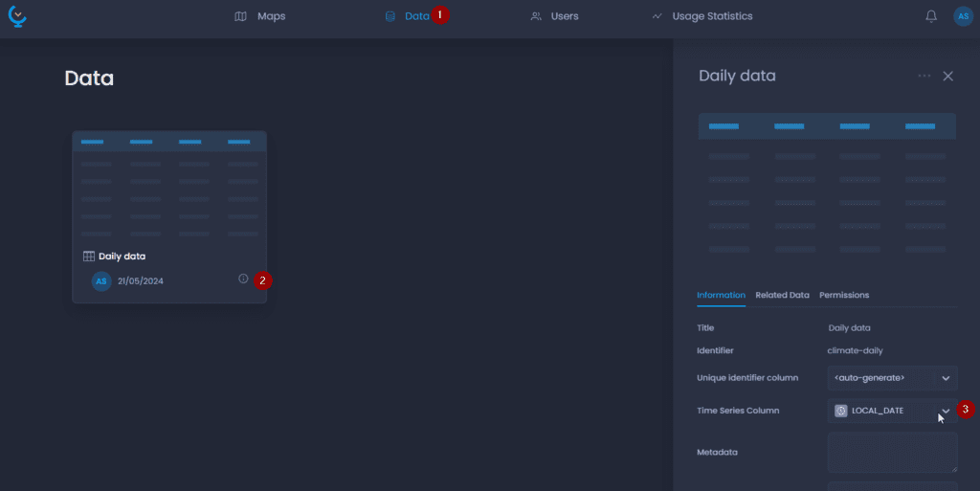Image resolution: width=980 pixels, height=491 pixels.
Task: Switch to the Information tab
Action: pos(722,295)
